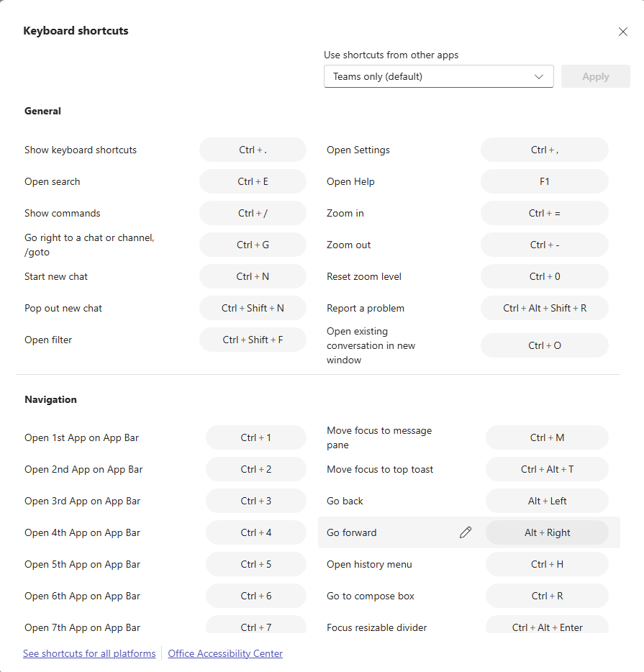The height and width of the screenshot is (672, 644).
Task: Select the Ctrl + O shortcut pill
Action: [544, 345]
